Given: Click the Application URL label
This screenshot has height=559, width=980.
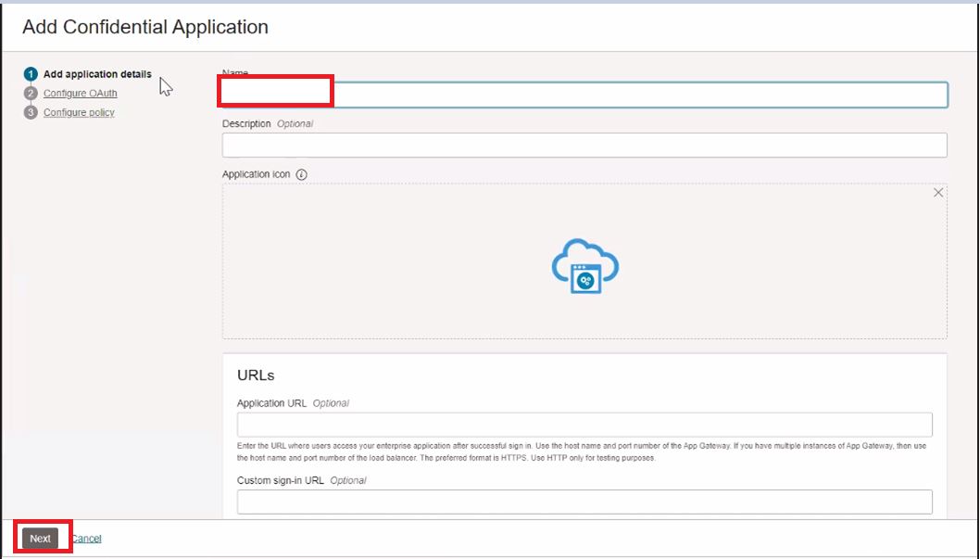Looking at the screenshot, I should pyautogui.click(x=272, y=403).
